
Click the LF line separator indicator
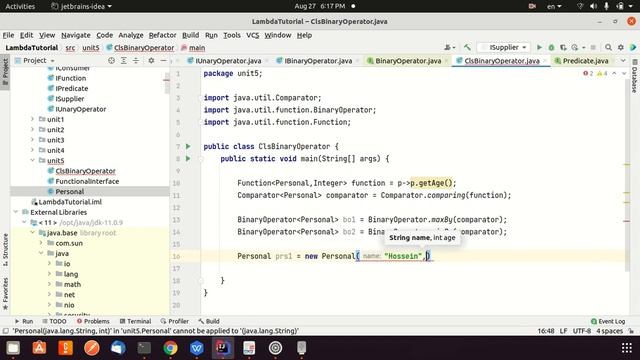[563, 331]
